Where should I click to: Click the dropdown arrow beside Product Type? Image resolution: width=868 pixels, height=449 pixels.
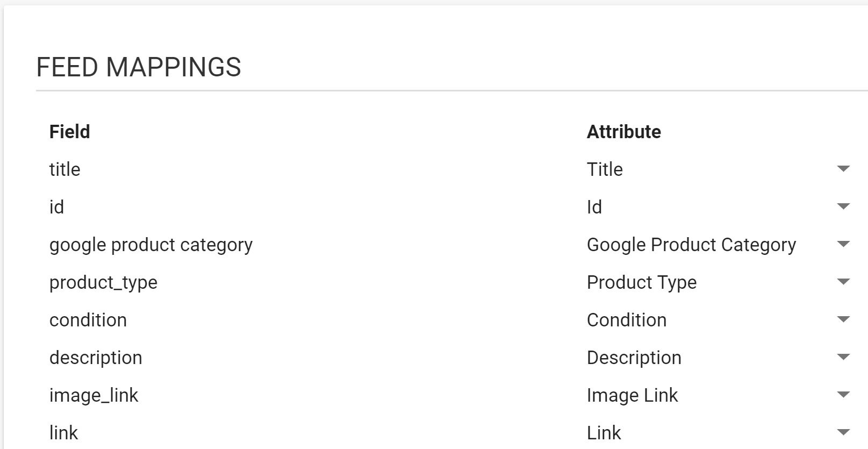(x=843, y=282)
